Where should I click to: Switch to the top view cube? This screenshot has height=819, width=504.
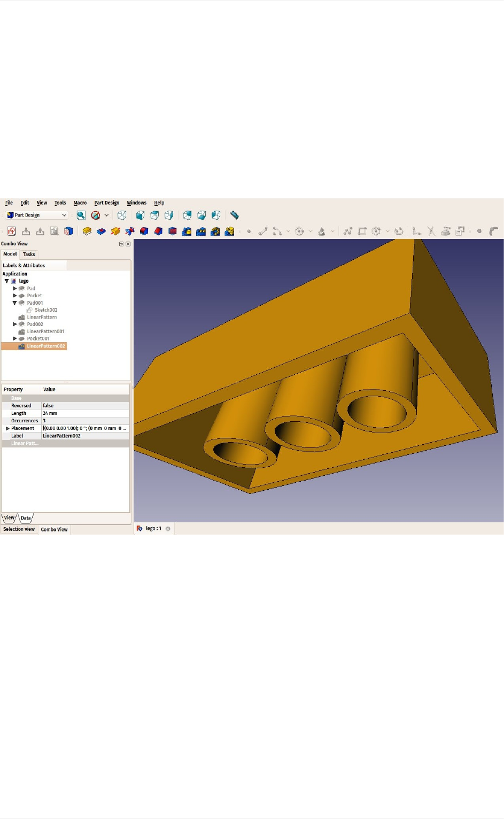click(x=154, y=215)
